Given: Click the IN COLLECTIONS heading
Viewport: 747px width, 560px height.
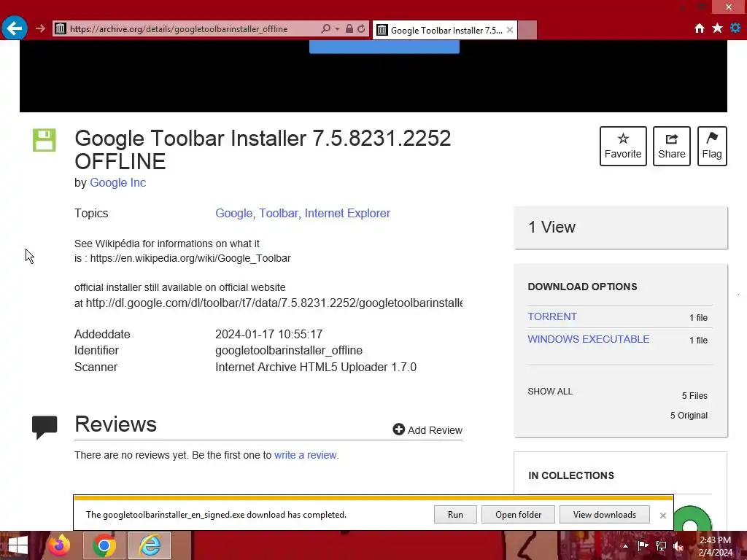Looking at the screenshot, I should tap(570, 475).
